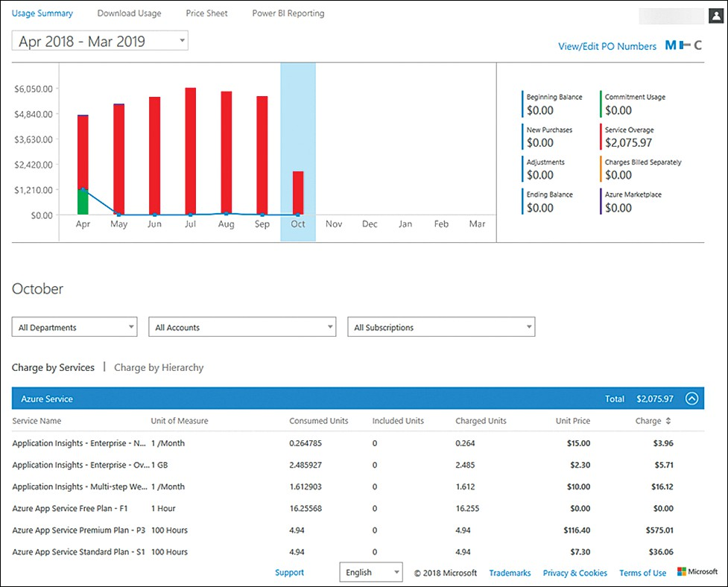This screenshot has width=728, height=587.
Task: Click the Nov month label
Action: click(x=334, y=224)
